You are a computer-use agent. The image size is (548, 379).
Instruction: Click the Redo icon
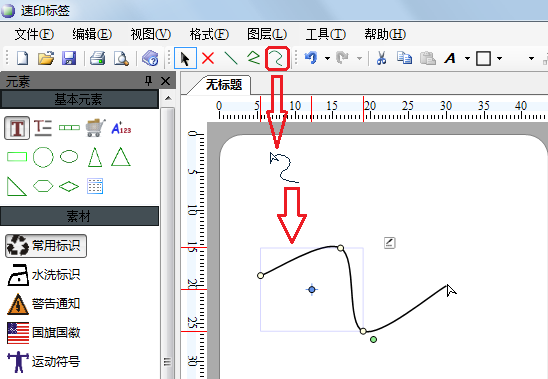pyautogui.click(x=342, y=58)
